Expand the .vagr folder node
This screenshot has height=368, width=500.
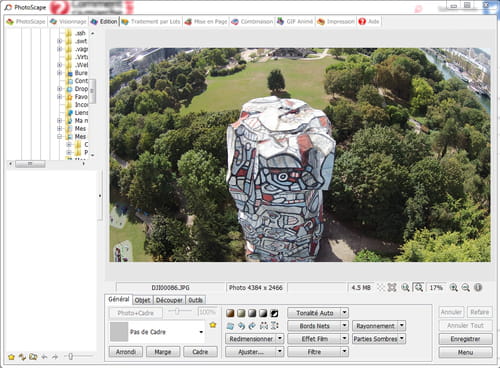59,49
